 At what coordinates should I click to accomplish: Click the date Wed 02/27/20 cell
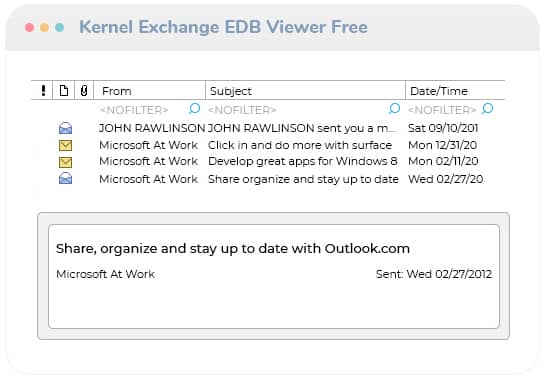coord(446,179)
